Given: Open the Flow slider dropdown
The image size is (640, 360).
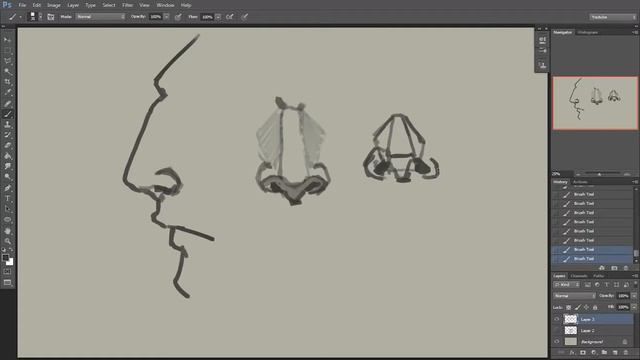Looking at the screenshot, I should pyautogui.click(x=218, y=17).
